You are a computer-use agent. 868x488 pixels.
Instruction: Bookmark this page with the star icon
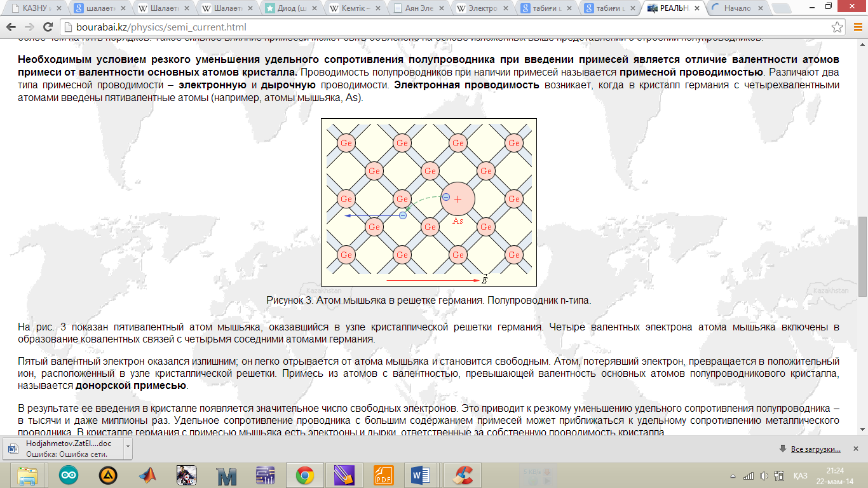pyautogui.click(x=837, y=28)
